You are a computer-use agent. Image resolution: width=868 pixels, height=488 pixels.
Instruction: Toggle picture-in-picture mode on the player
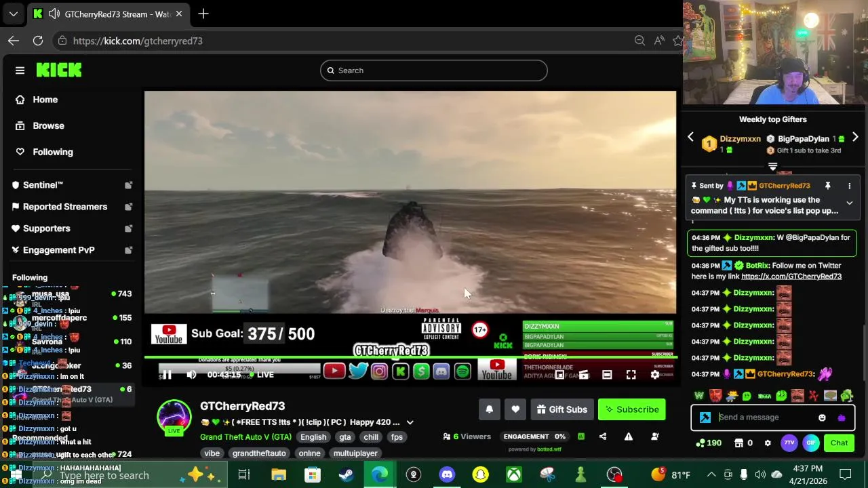coord(559,375)
